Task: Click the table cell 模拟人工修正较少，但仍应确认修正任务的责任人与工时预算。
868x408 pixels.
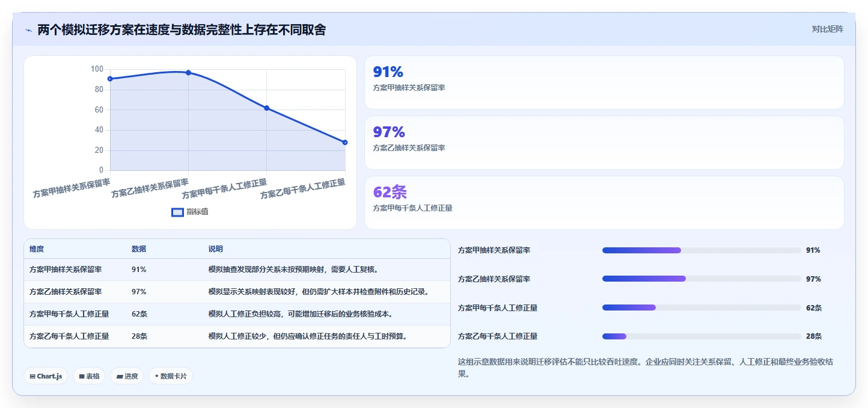Action: pos(308,336)
